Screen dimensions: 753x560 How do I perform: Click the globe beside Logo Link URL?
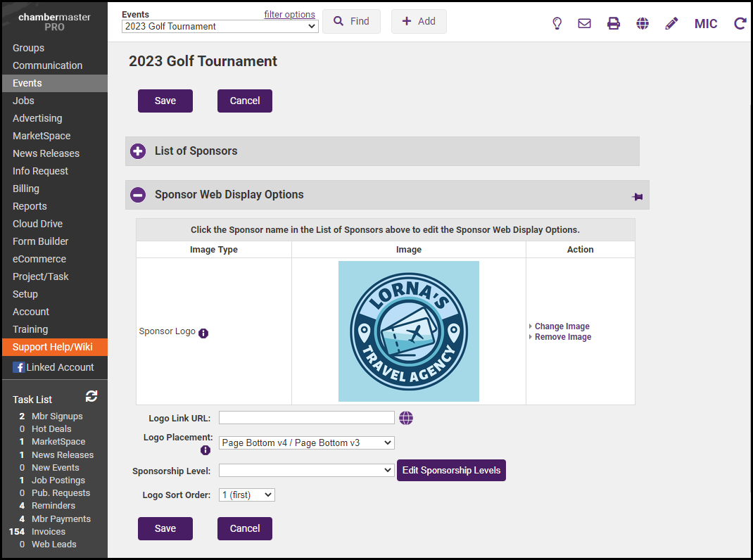(x=406, y=418)
